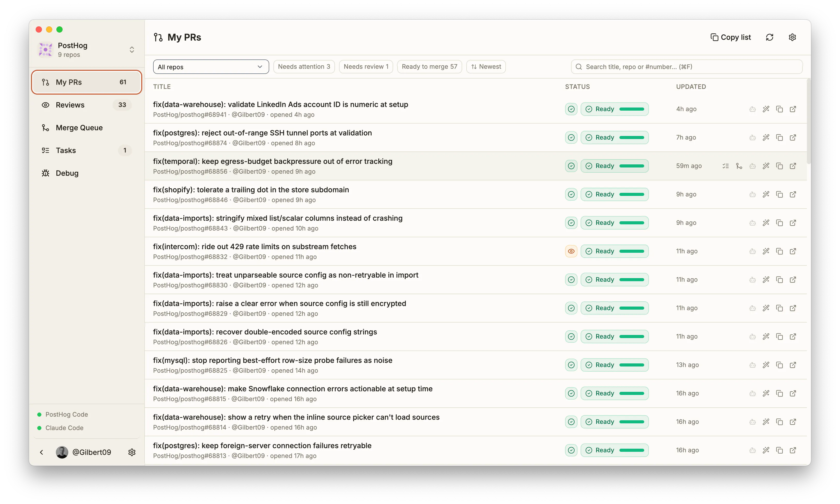Open the SSH tunnel ports PR in browser
The height and width of the screenshot is (504, 840).
coord(793,138)
